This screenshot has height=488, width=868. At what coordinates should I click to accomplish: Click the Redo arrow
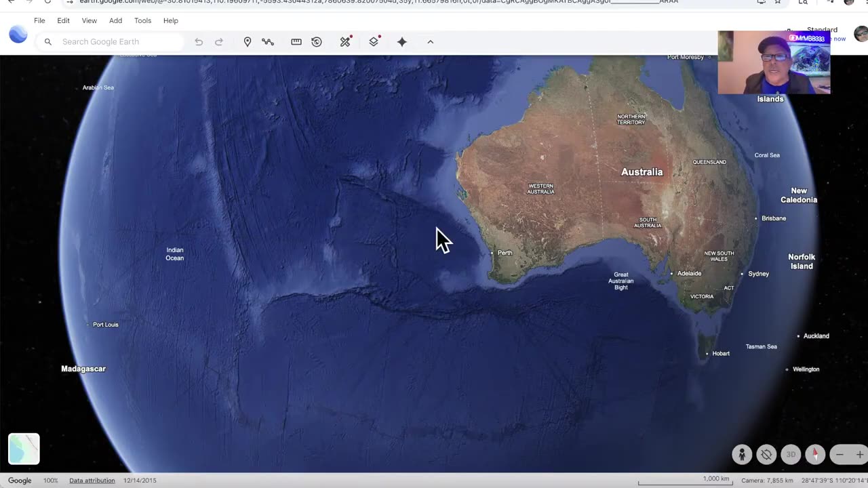click(219, 42)
